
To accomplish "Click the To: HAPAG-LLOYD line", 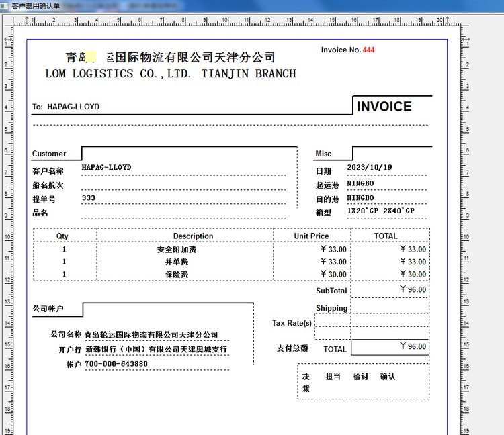I will 66,107.
